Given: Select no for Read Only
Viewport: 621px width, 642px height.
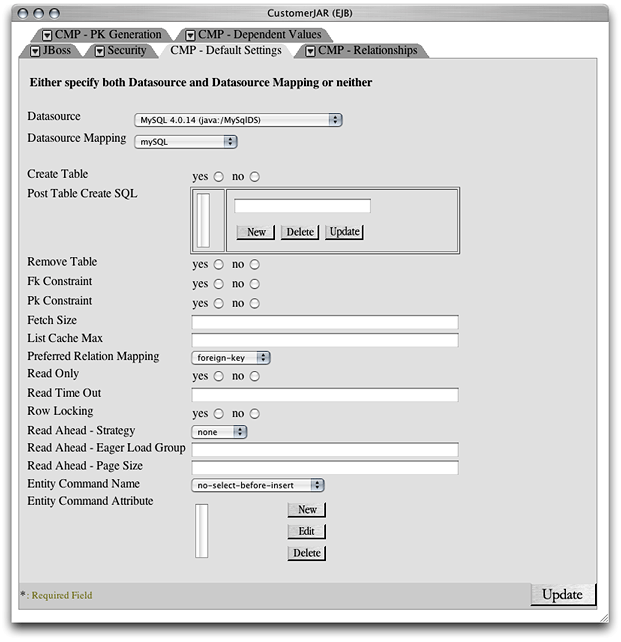Looking at the screenshot, I should coord(255,376).
